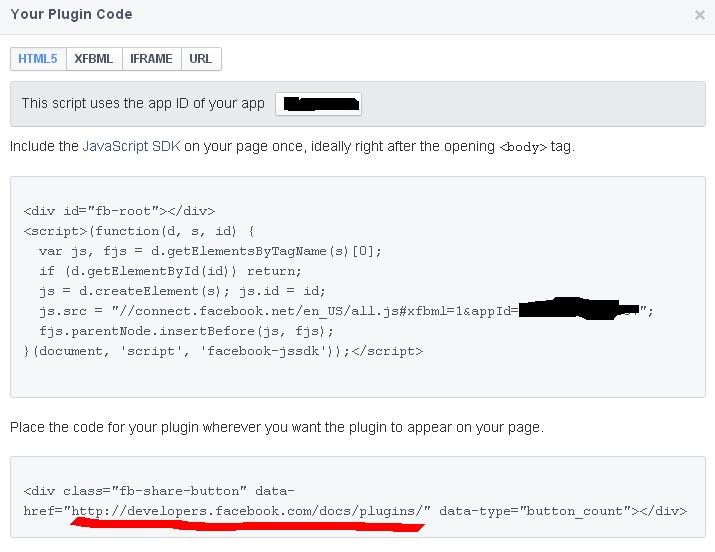The height and width of the screenshot is (552, 715).
Task: Click the script function(d, s, id) line
Action: pyautogui.click(x=139, y=231)
